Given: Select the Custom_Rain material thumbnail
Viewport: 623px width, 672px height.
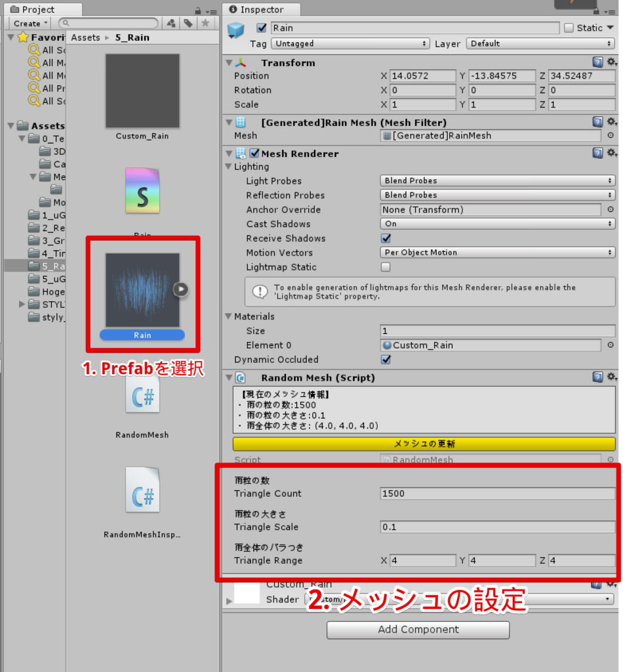Looking at the screenshot, I should click(142, 91).
